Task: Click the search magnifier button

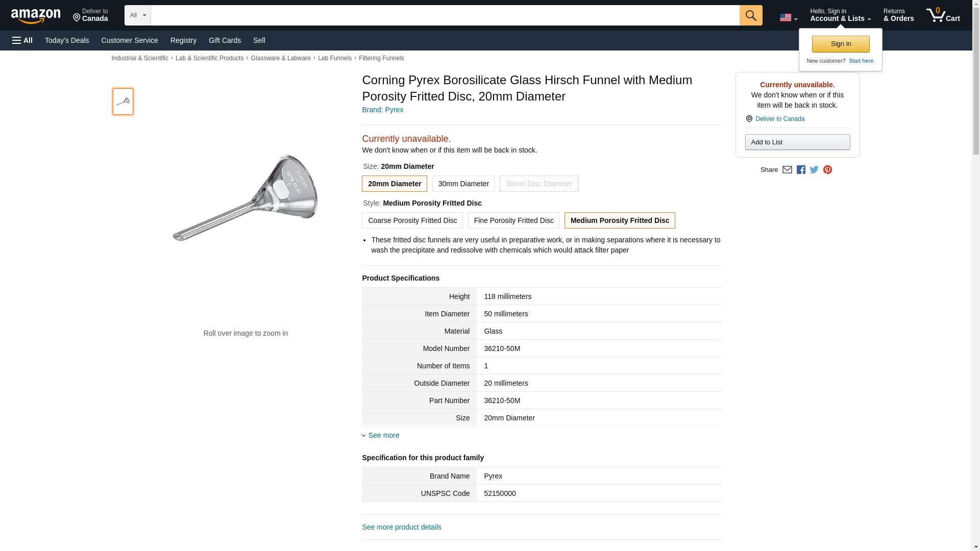Action: coord(750,15)
